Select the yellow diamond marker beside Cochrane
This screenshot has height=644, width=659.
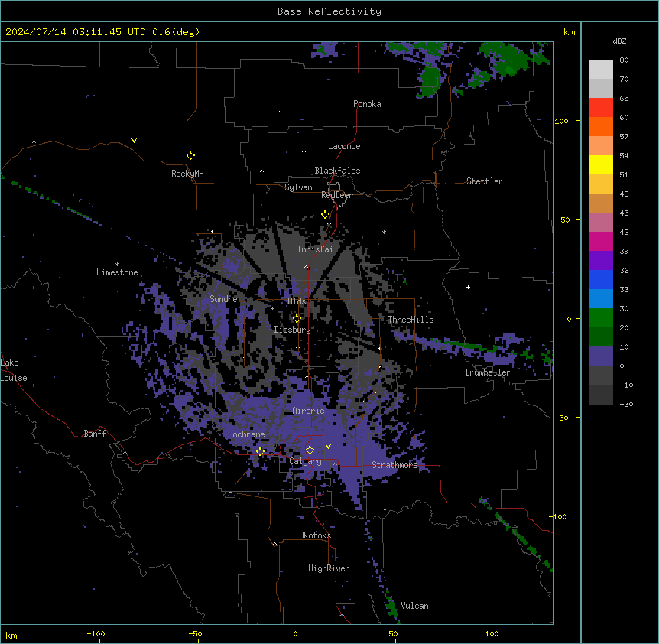pos(260,451)
